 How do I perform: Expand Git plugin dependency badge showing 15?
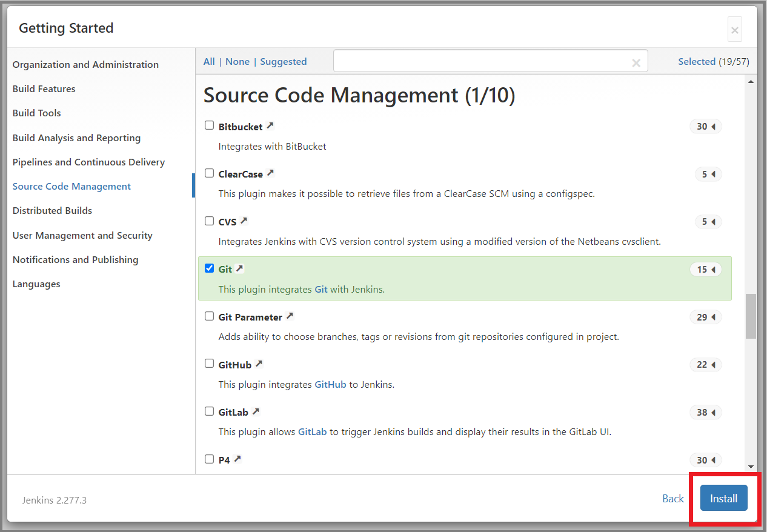(706, 269)
